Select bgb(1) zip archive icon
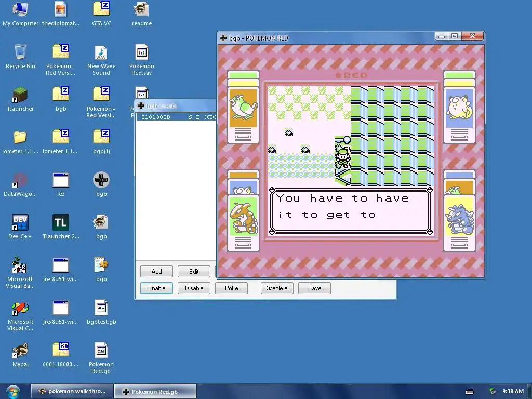The image size is (532, 399). [x=101, y=141]
